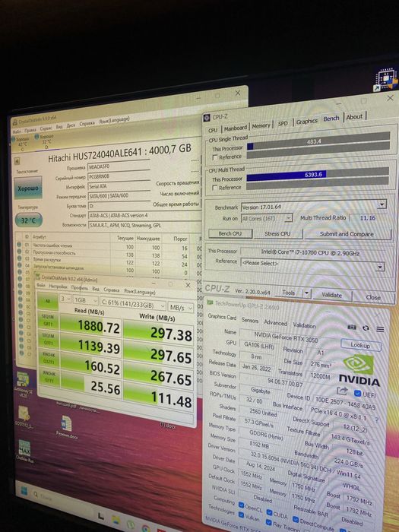
Task: Click the 32 °C temperature indicator
Action: tap(29, 220)
